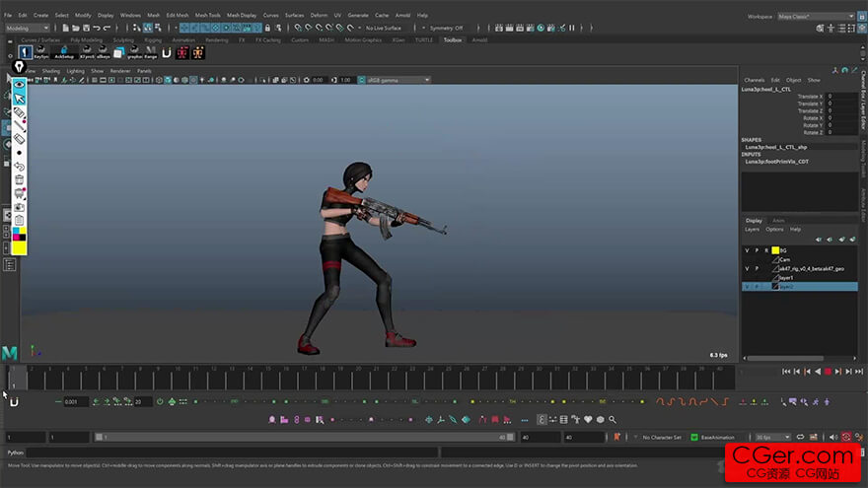Click the red stop playback button

828,372
